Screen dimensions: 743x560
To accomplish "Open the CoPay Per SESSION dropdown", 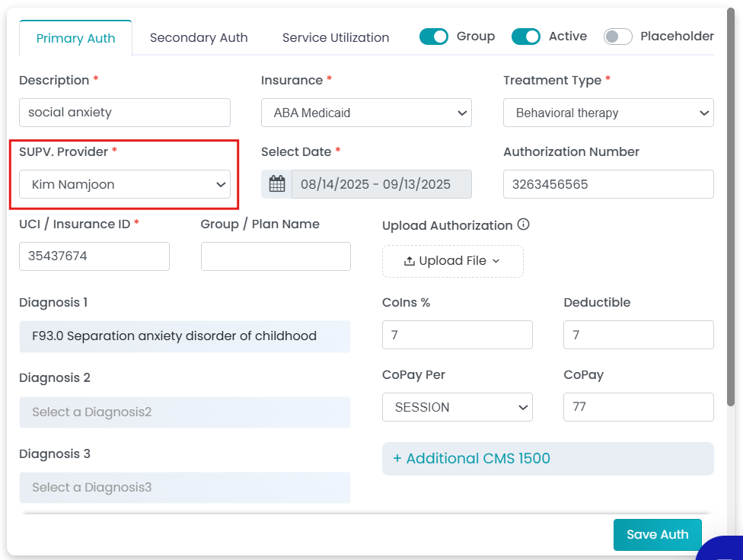I will 458,407.
